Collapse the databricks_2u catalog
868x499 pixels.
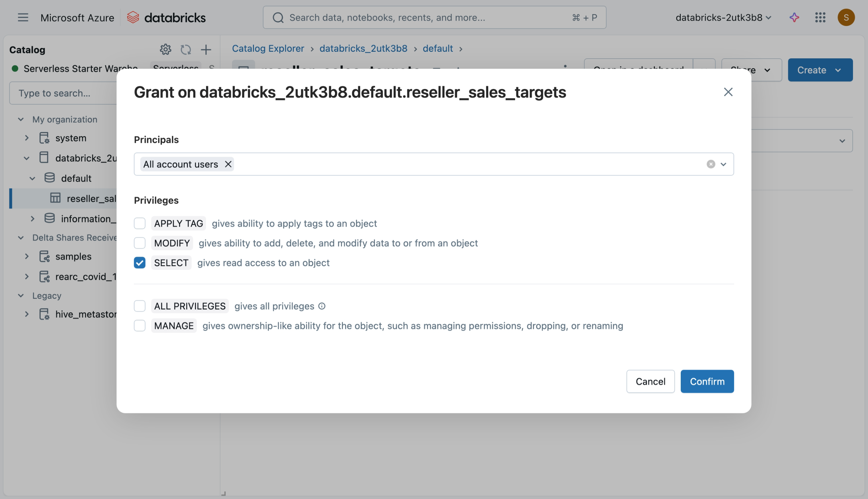(x=27, y=158)
